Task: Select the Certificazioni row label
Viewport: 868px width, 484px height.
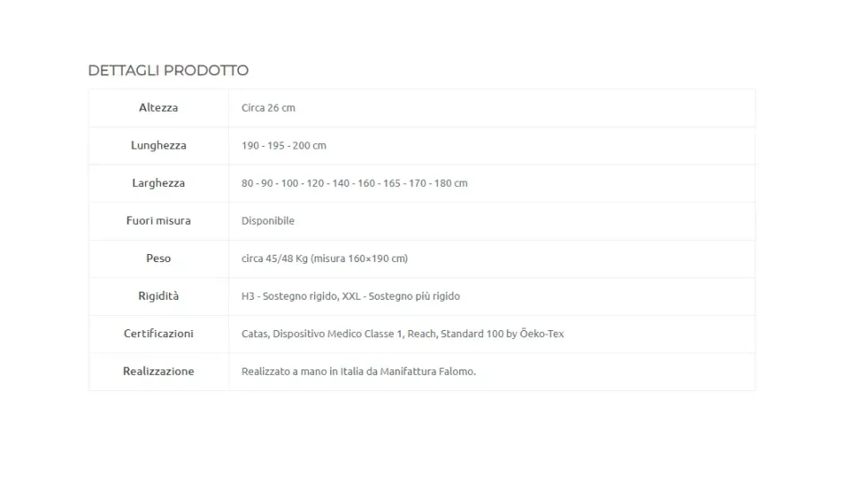Action: (x=158, y=333)
